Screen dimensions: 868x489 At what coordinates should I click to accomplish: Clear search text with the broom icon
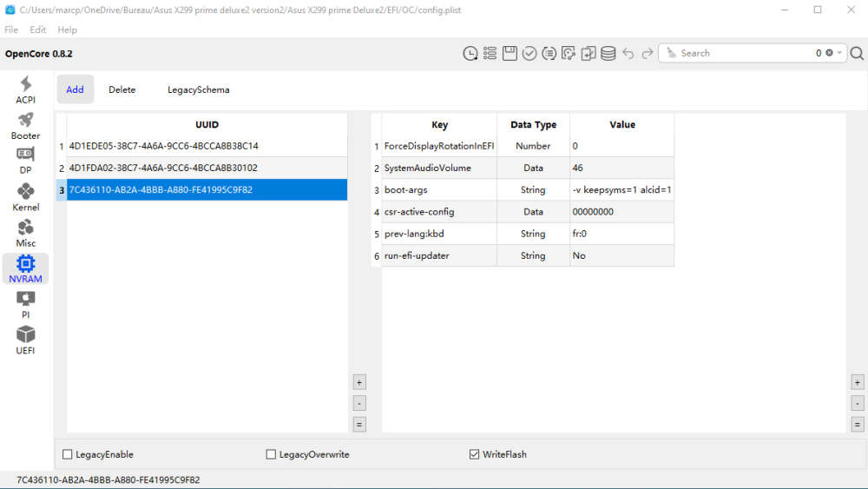[672, 53]
